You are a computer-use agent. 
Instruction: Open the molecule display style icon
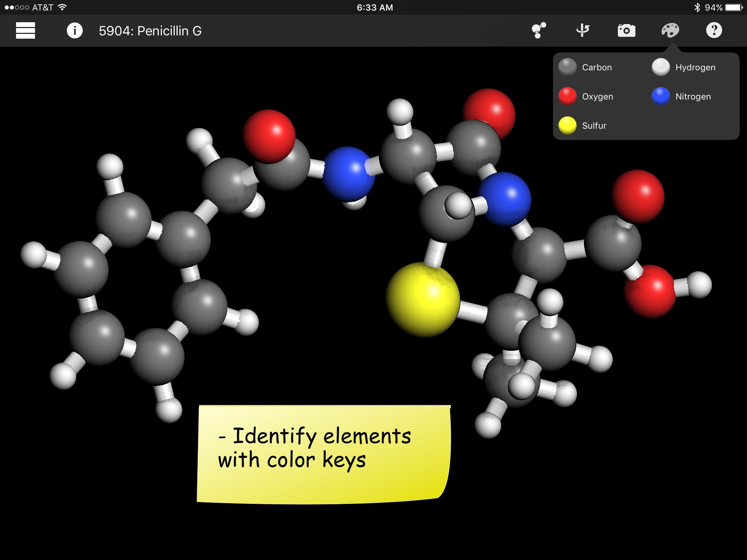[539, 30]
